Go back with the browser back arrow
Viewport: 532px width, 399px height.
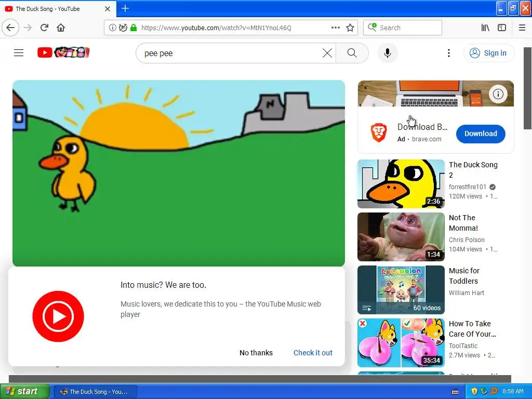point(10,28)
